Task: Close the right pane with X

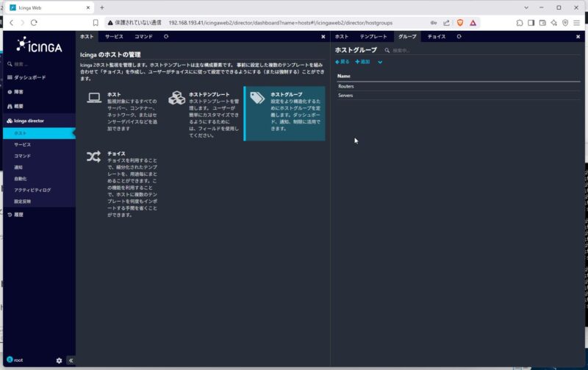Action: [578, 36]
